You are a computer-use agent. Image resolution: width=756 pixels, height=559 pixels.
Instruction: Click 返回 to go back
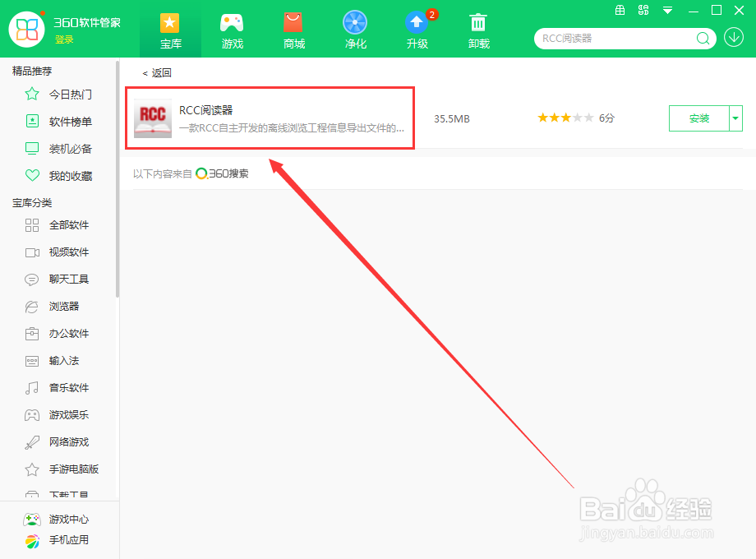[157, 73]
